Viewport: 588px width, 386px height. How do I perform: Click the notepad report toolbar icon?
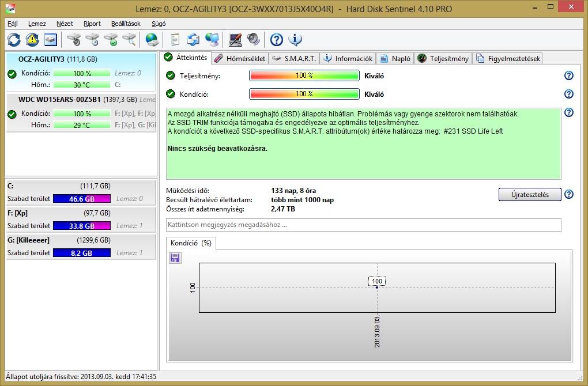click(x=175, y=40)
